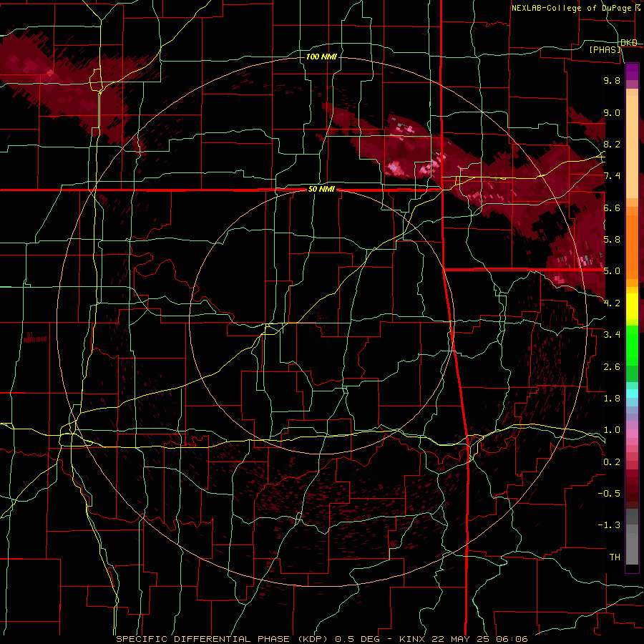Click the 0.2 legend value
Viewport: 644px width, 644px height.
pos(612,462)
